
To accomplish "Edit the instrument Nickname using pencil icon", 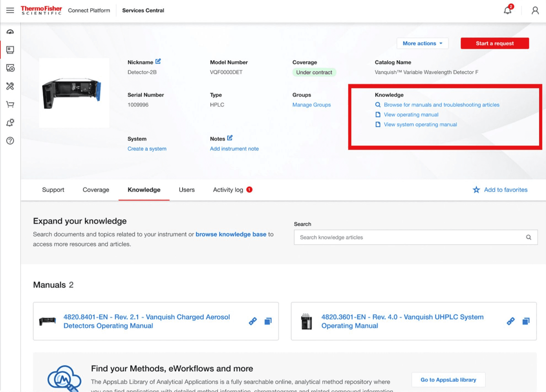I will point(158,61).
